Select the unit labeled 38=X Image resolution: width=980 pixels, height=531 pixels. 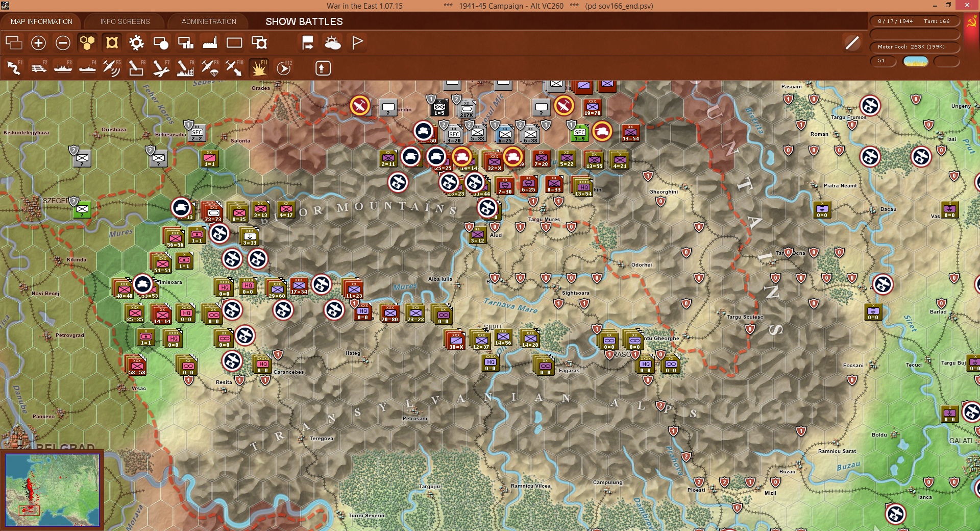click(456, 340)
